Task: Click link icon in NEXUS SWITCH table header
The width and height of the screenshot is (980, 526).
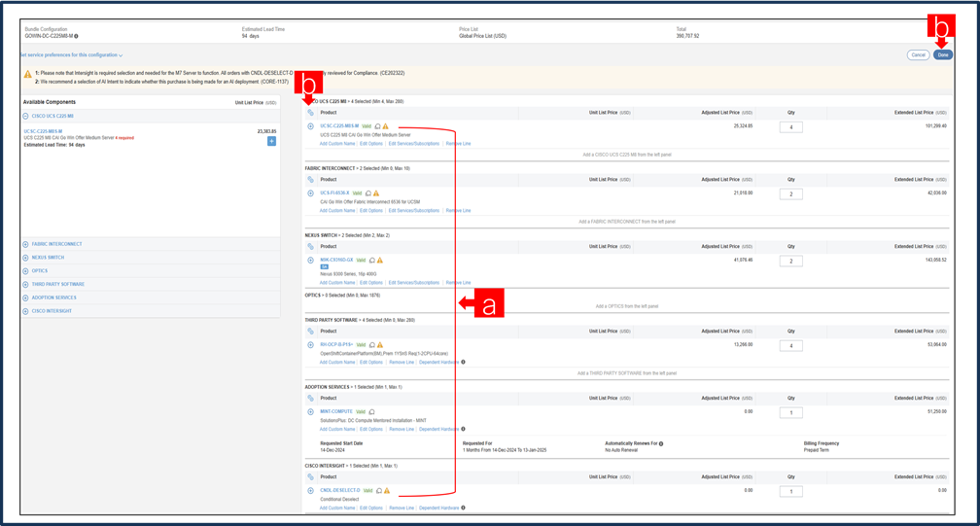Action: click(x=311, y=246)
